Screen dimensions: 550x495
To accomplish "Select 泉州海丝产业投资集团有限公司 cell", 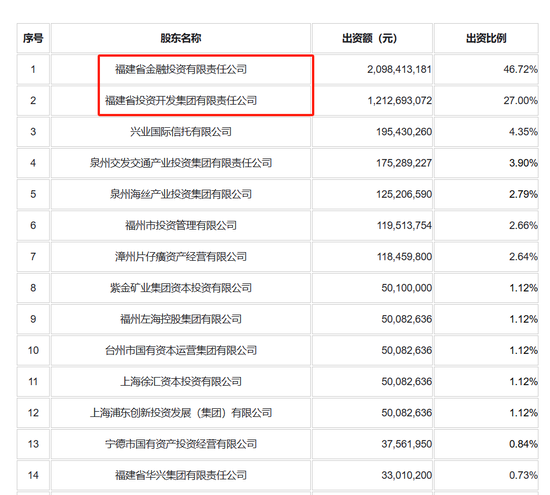I will click(181, 194).
